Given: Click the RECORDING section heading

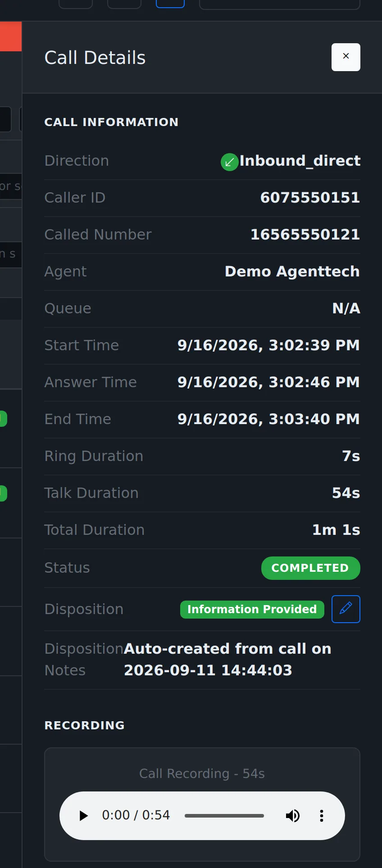Looking at the screenshot, I should pyautogui.click(x=85, y=725).
